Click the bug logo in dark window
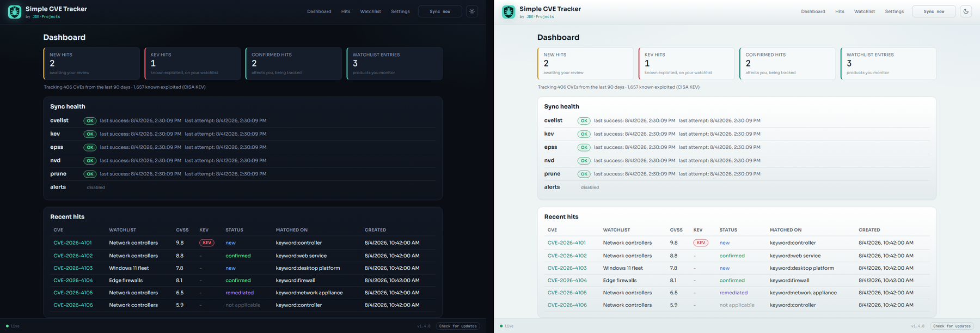 (15, 12)
